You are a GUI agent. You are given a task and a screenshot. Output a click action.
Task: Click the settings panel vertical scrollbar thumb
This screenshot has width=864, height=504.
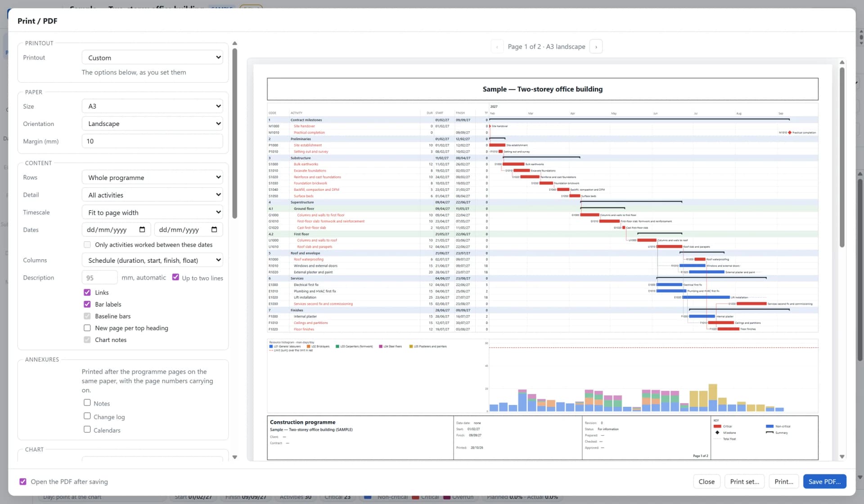point(234,133)
